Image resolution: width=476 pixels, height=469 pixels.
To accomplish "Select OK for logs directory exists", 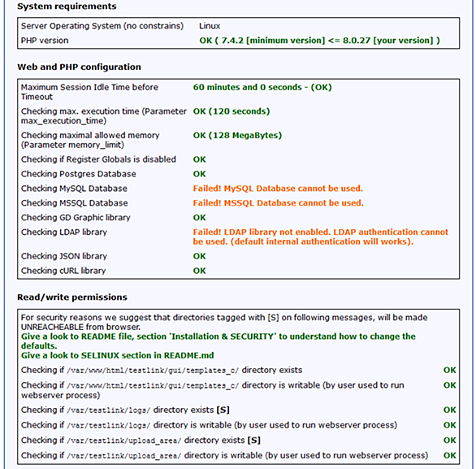I will (x=449, y=410).
